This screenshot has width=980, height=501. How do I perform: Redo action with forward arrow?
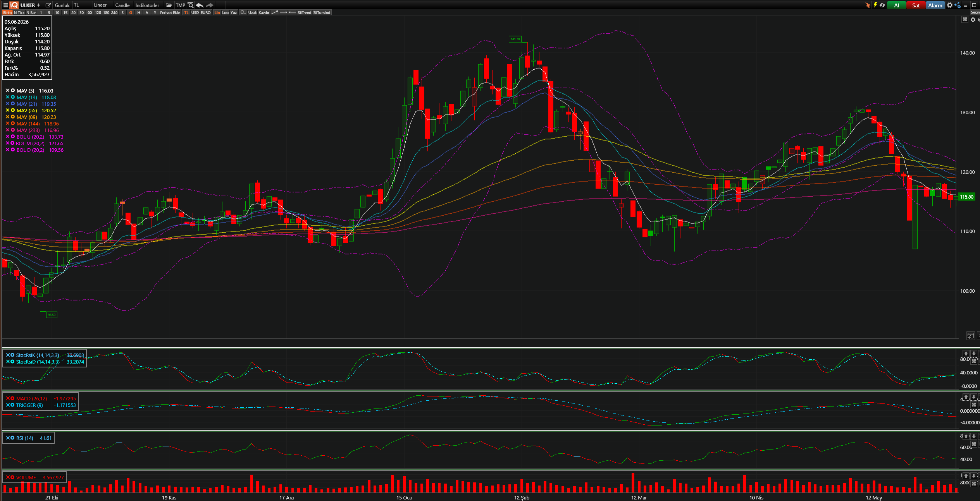(210, 5)
